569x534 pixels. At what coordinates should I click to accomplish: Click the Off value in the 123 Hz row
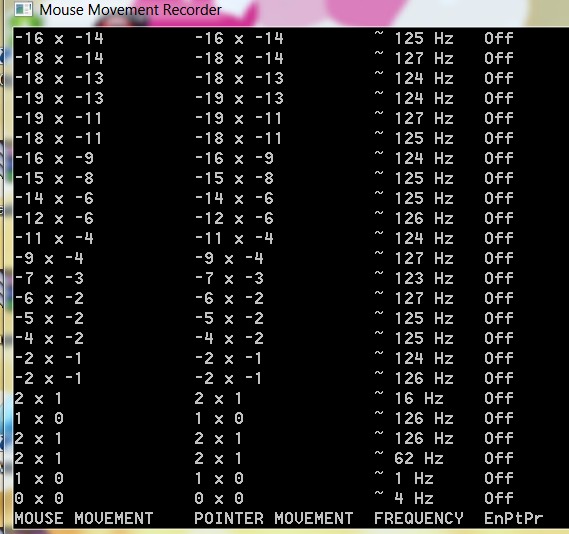(x=499, y=278)
